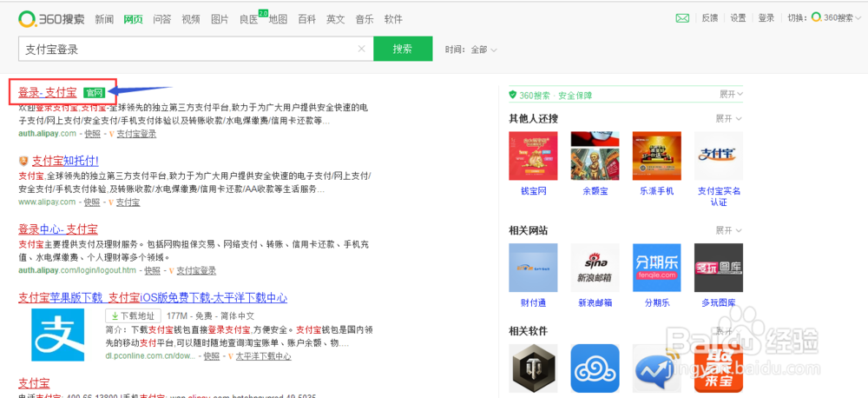Open the 支付宝实名认证 thumbnail
The image size is (868, 398).
click(719, 156)
